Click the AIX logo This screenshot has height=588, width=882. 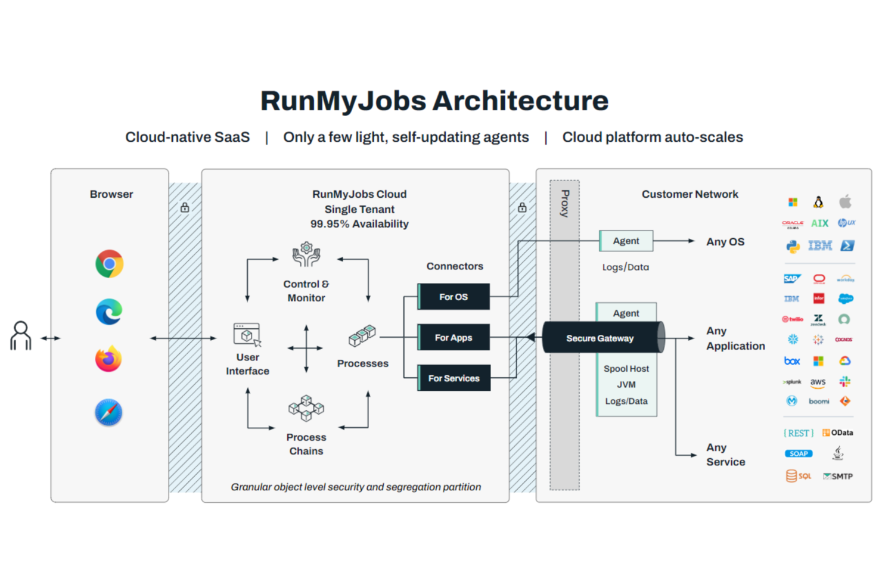click(x=820, y=223)
